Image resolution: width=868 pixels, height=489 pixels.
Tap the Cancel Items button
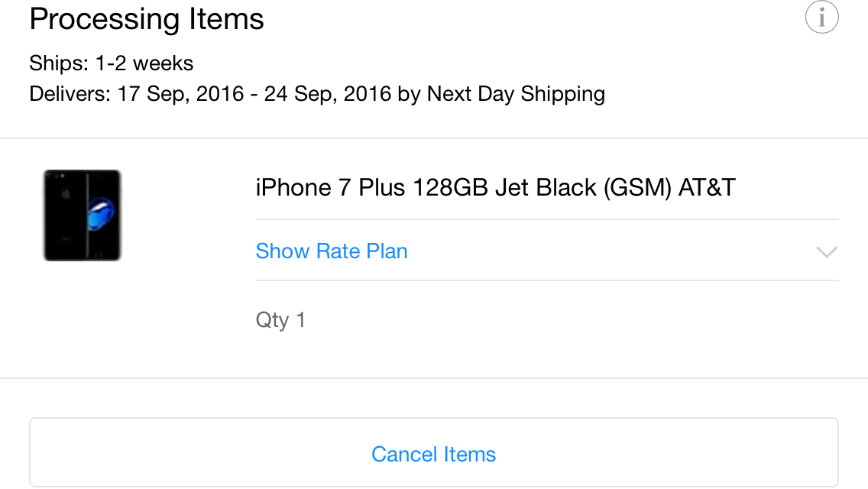click(434, 452)
